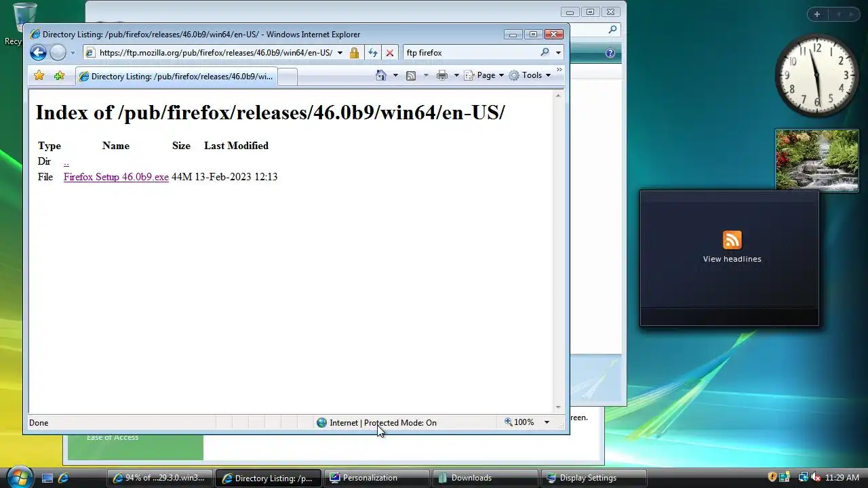This screenshot has width=868, height=488.
Task: Click the slideshow waterfall picture gadget
Action: click(817, 161)
